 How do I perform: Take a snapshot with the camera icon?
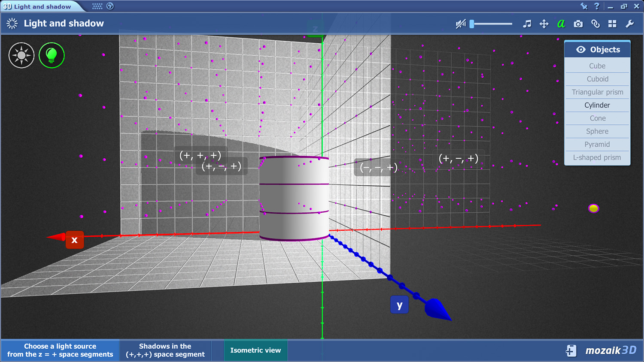[578, 24]
